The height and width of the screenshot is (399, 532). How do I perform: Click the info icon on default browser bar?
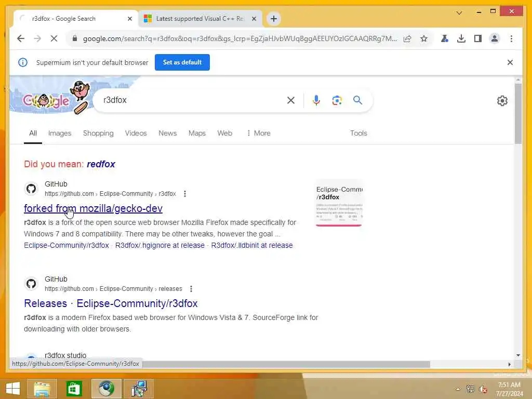tap(23, 62)
